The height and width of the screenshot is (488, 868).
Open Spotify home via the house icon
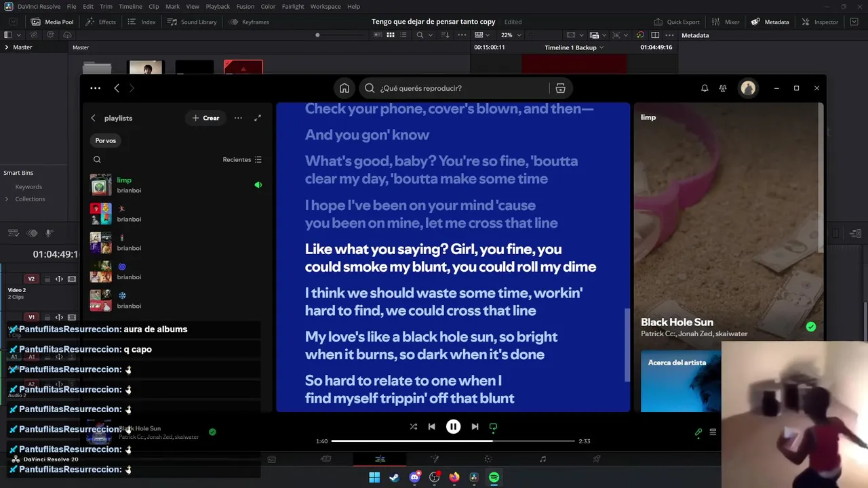click(x=344, y=88)
